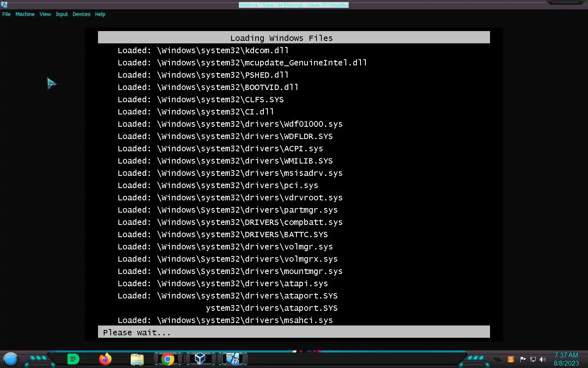The height and width of the screenshot is (368, 588).
Task: Click the WDFLDR.SYS line
Action: [x=225, y=136]
